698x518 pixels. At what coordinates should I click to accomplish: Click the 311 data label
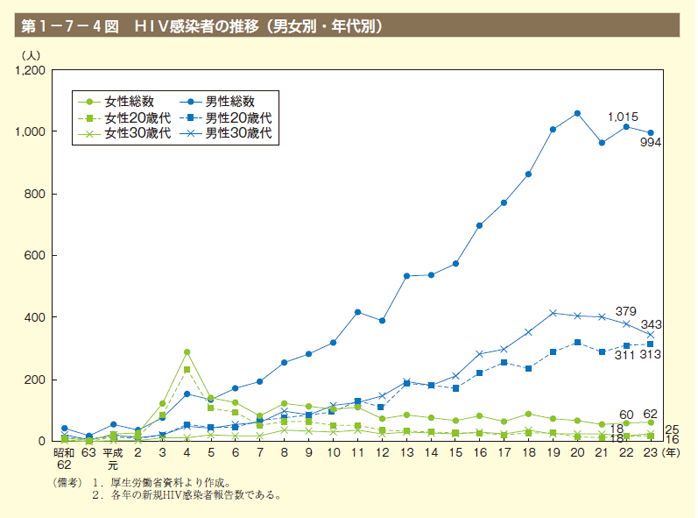coord(624,355)
